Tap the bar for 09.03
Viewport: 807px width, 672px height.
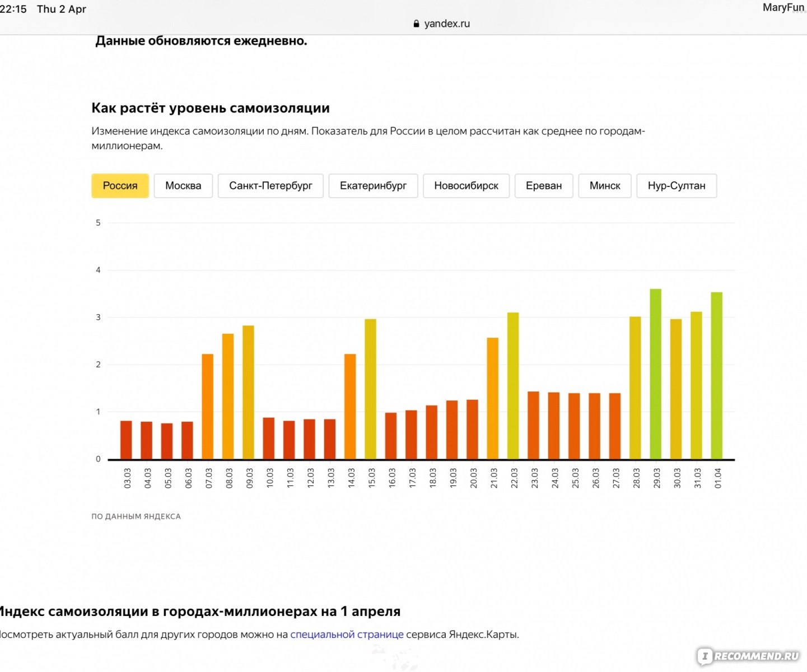248,393
